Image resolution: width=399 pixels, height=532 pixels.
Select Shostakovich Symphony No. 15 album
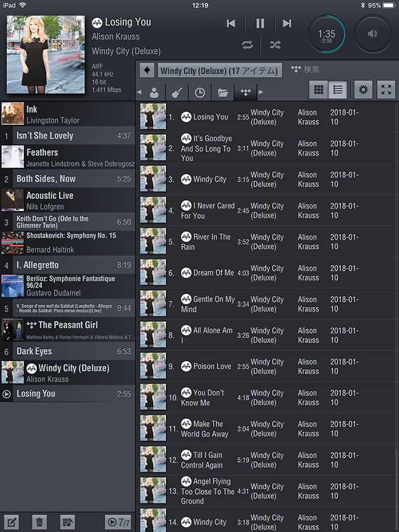click(x=68, y=243)
